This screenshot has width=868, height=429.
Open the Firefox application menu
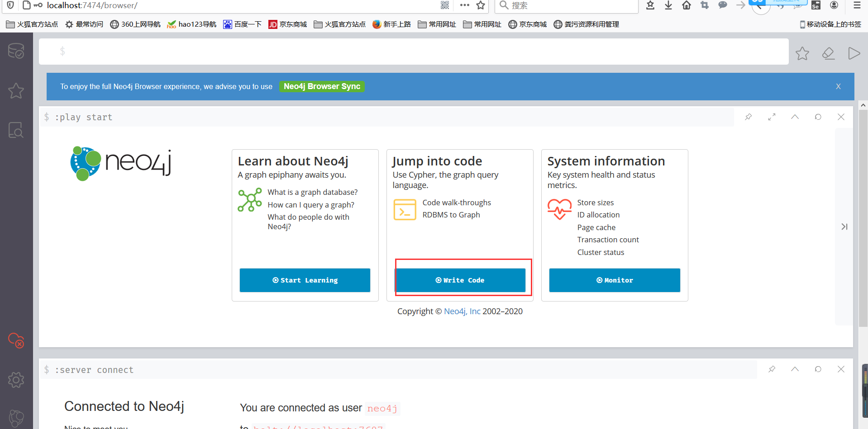857,5
